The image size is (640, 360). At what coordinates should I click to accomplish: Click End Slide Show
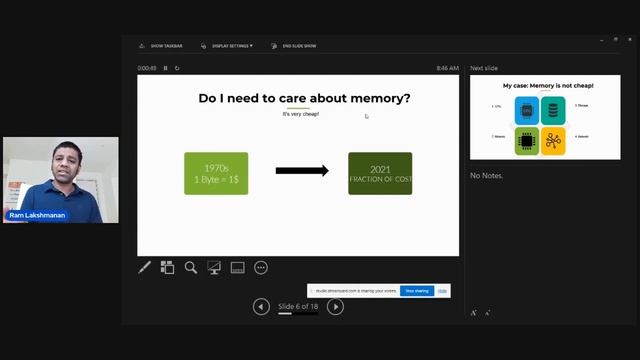tap(293, 46)
